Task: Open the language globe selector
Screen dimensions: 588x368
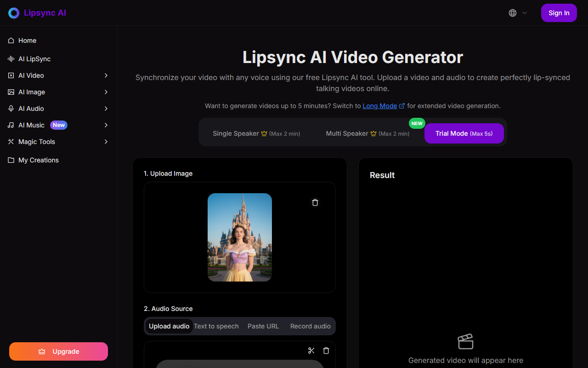Action: click(513, 13)
